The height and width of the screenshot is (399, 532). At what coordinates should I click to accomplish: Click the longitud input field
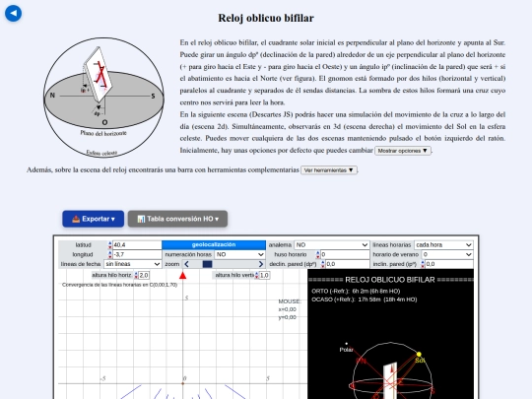click(x=137, y=254)
